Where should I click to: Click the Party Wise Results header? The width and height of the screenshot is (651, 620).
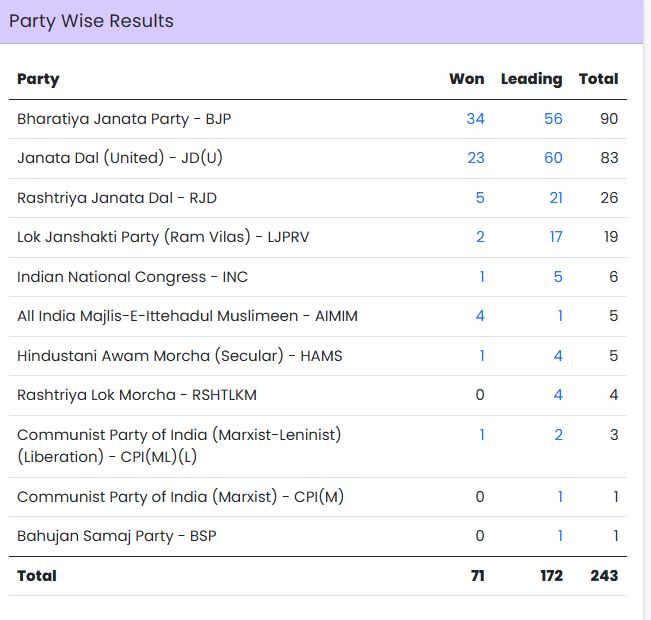pyautogui.click(x=91, y=21)
